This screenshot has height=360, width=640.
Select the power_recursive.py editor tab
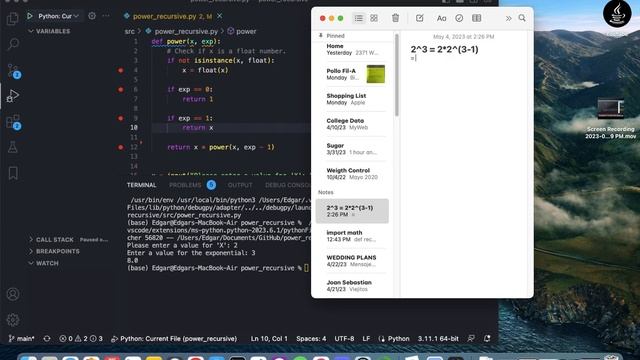click(x=172, y=16)
